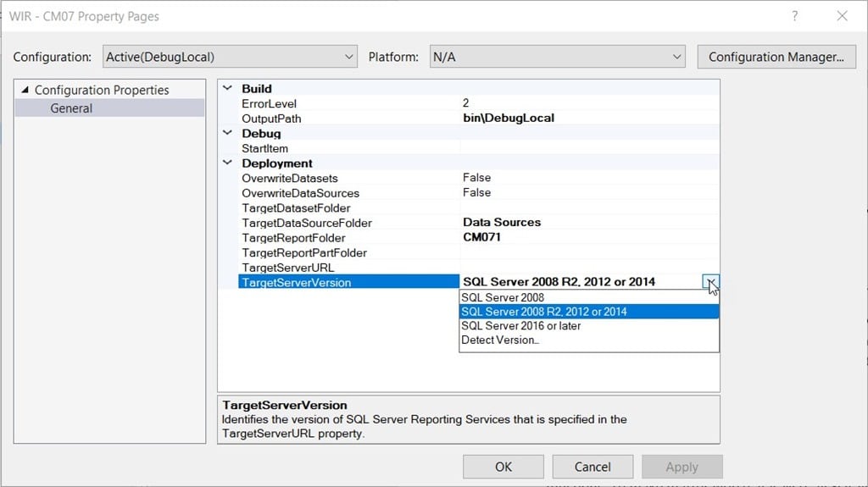Collapse the Configuration Properties tree node
The height and width of the screenshot is (487, 868).
[25, 90]
